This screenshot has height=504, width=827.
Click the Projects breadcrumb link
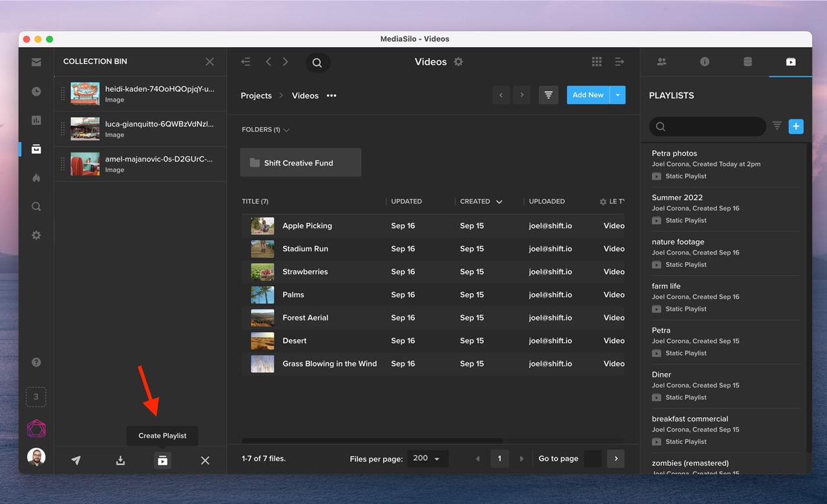pos(256,96)
